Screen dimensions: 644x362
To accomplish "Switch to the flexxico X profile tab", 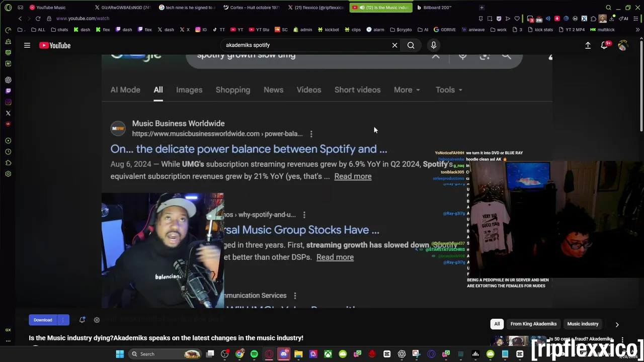I will pos(317,8).
